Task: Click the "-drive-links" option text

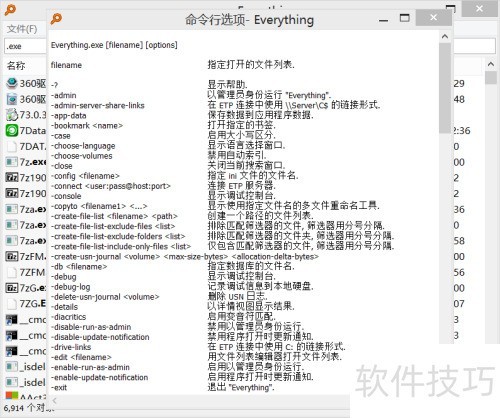Action: [71, 347]
